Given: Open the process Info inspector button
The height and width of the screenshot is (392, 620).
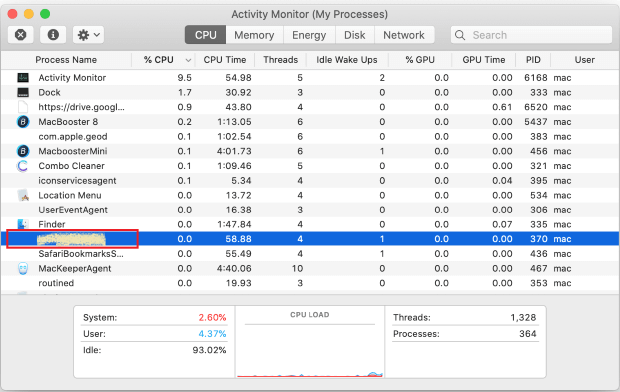Looking at the screenshot, I should (53, 35).
